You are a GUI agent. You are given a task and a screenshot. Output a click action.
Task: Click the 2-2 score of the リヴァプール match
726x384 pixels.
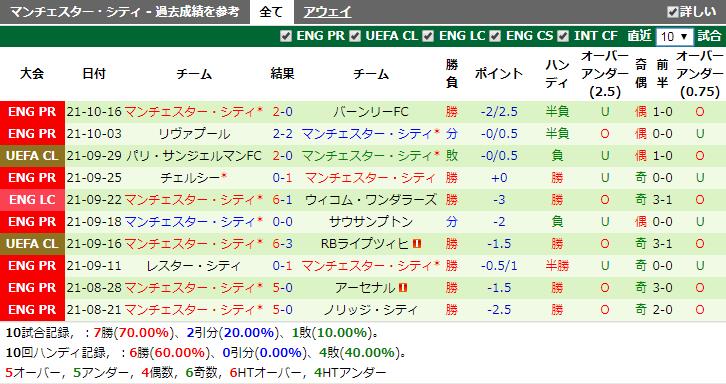tap(282, 134)
